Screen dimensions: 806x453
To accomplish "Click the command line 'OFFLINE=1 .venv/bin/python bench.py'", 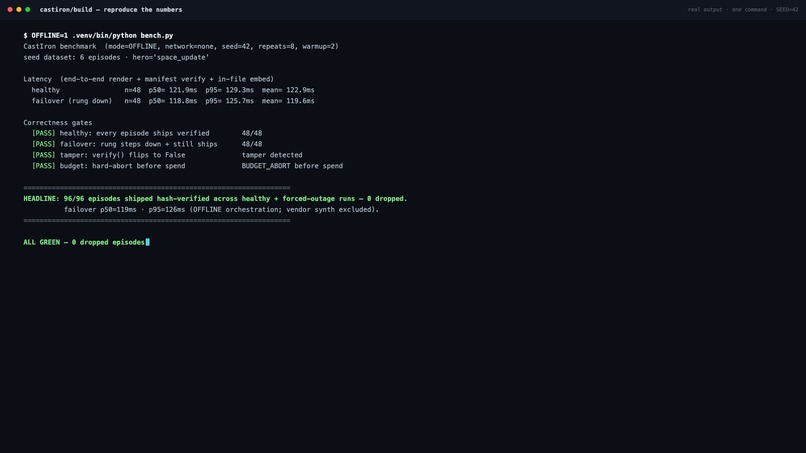I will (x=102, y=35).
